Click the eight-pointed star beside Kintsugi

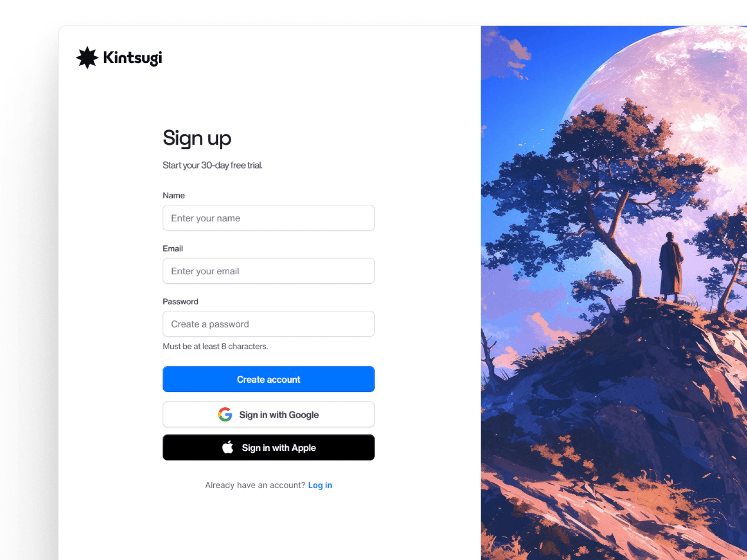pos(87,57)
